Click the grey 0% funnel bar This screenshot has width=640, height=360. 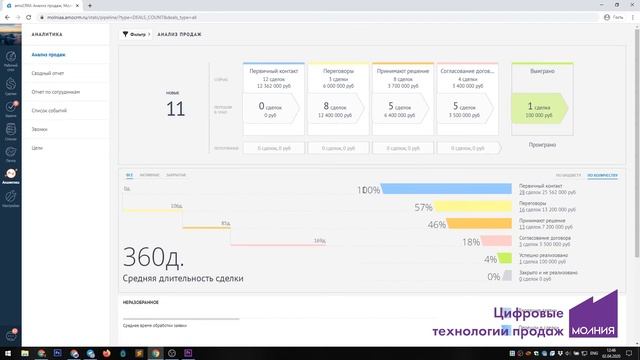[x=507, y=276]
